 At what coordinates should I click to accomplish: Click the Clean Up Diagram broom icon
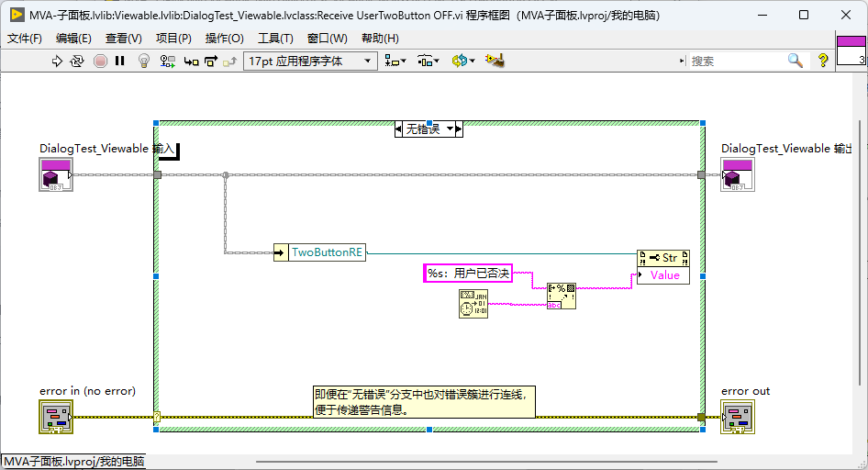tap(495, 61)
